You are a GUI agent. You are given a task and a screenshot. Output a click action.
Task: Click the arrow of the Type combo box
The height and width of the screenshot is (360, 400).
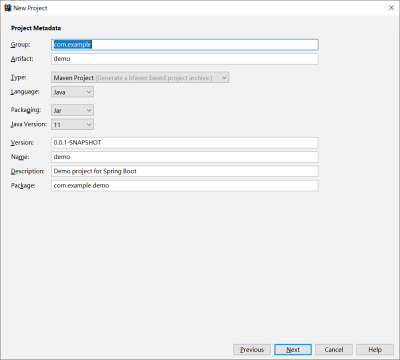[x=224, y=78]
